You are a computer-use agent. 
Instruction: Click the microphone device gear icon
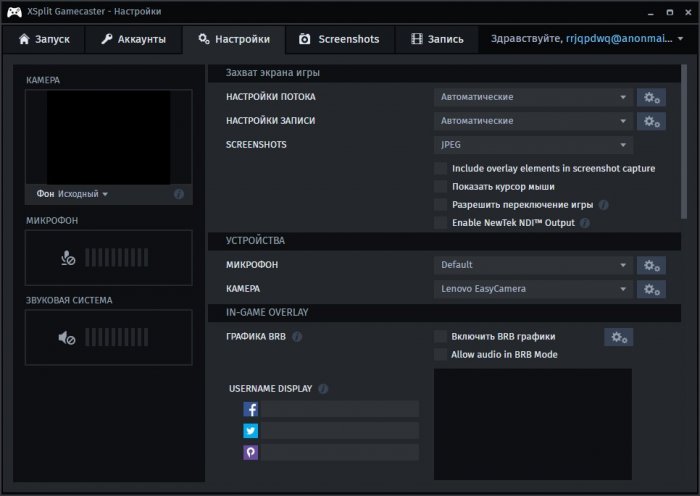point(650,265)
